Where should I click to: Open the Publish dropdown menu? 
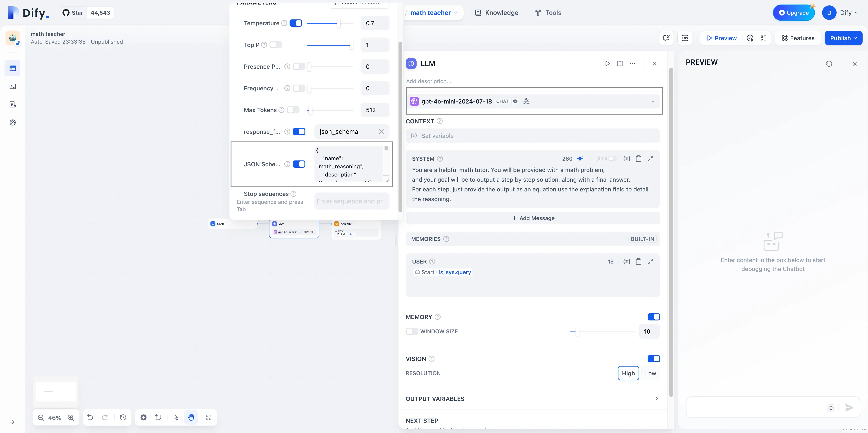(x=843, y=38)
